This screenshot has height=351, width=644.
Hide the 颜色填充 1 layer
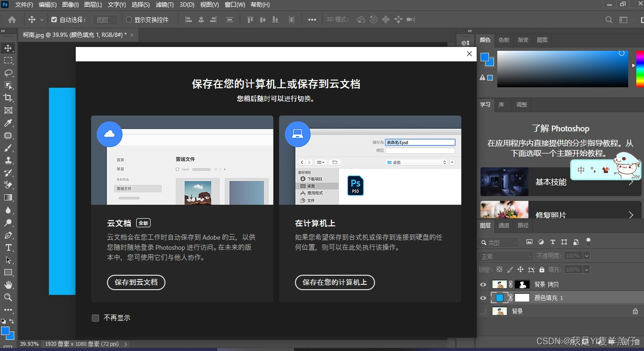tap(483, 298)
